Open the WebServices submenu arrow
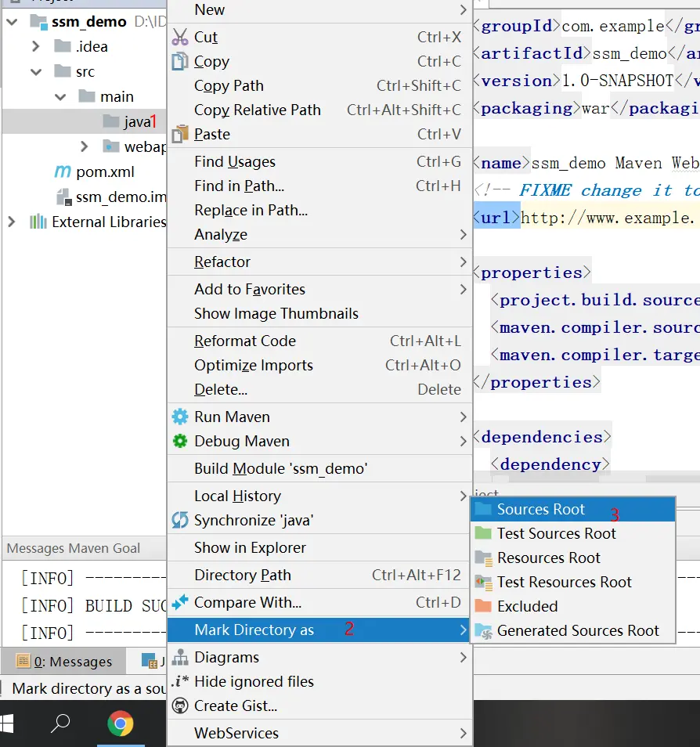Screen dimensions: 700x747 click(x=464, y=733)
